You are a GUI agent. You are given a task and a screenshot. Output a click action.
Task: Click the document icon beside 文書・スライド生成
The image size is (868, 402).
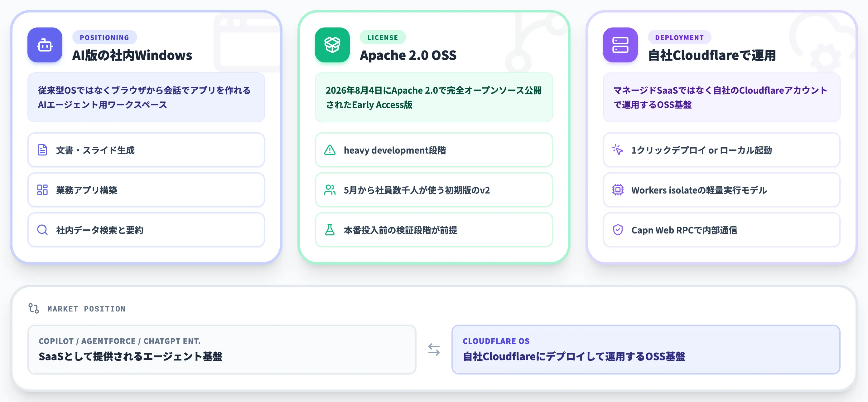click(x=42, y=150)
